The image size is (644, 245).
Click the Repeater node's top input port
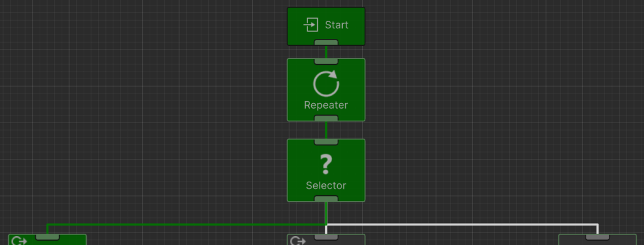(326, 62)
